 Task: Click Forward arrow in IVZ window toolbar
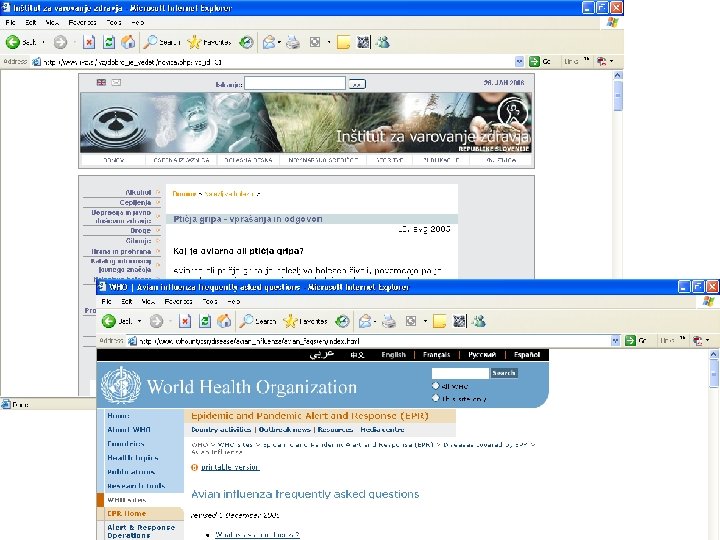(x=60, y=42)
